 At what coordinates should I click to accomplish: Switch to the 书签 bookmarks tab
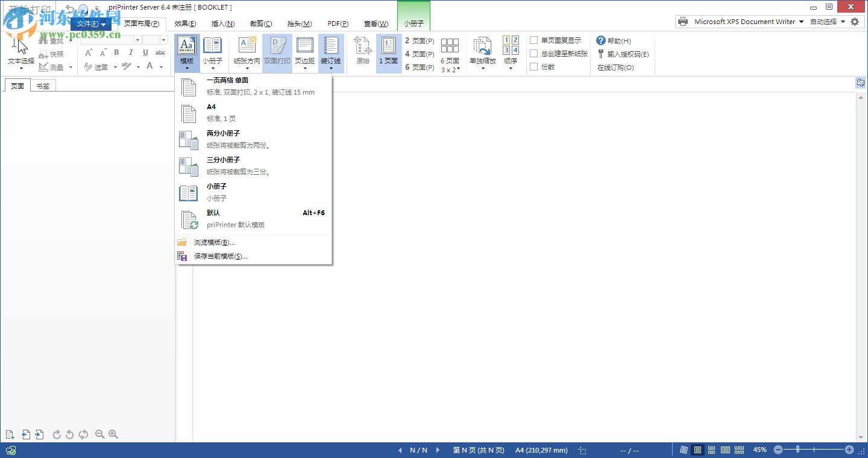(x=43, y=85)
